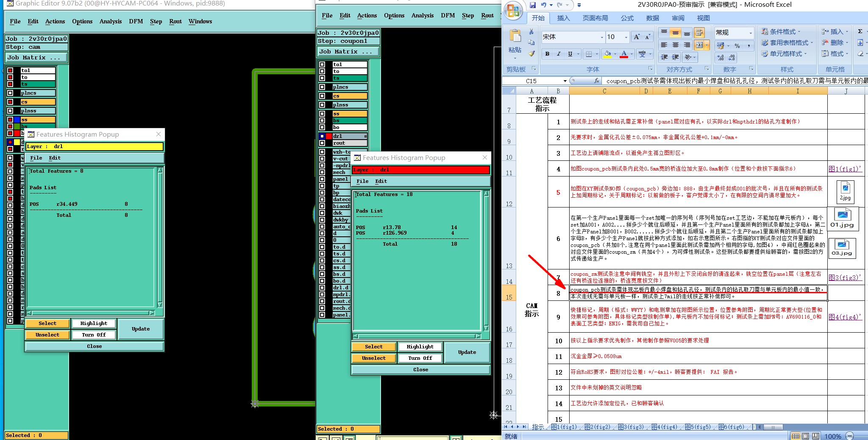Screen dimensions: 868x440
Task: Toggle cs layer checkbox in cam window
Action: (x=10, y=102)
